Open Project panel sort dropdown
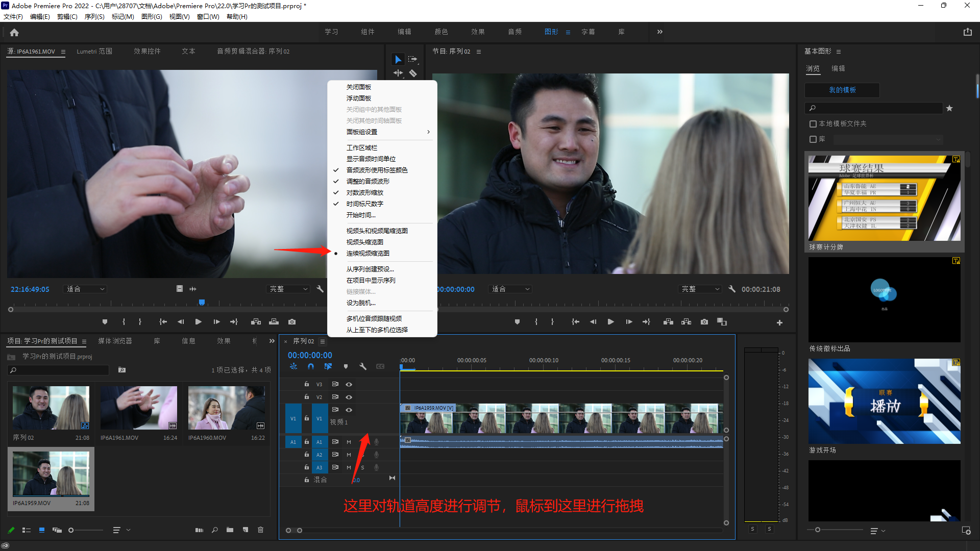Viewport: 980px width, 551px height. tap(121, 530)
